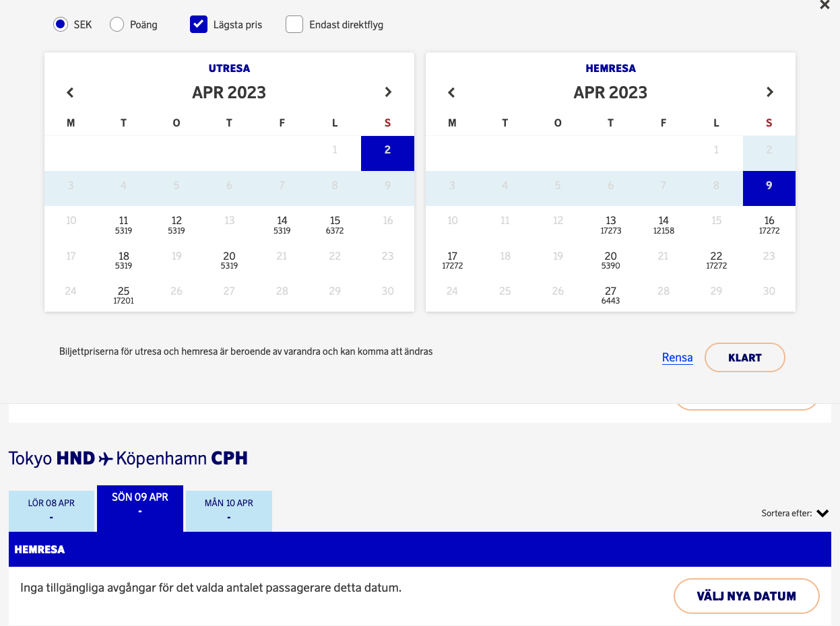Choose April 27 return priced 6443

click(x=610, y=295)
